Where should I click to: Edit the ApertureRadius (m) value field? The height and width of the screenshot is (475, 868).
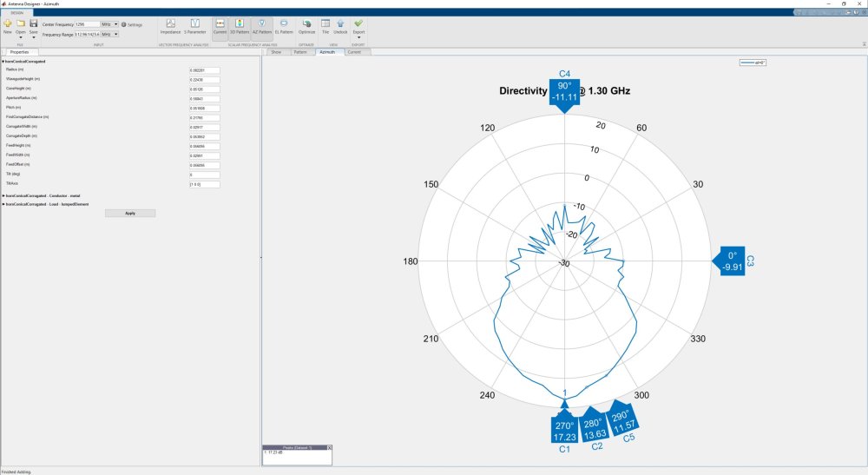(204, 98)
